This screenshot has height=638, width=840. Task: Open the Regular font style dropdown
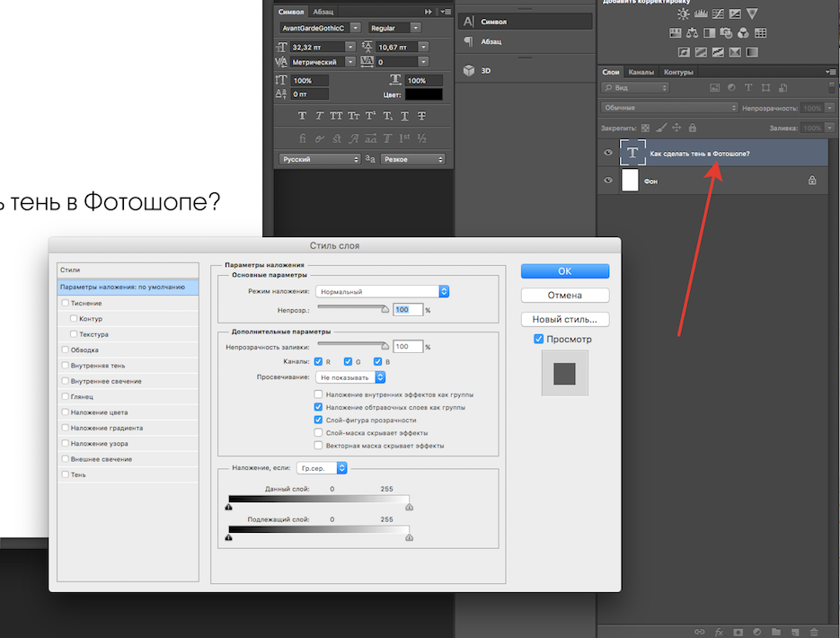394,28
